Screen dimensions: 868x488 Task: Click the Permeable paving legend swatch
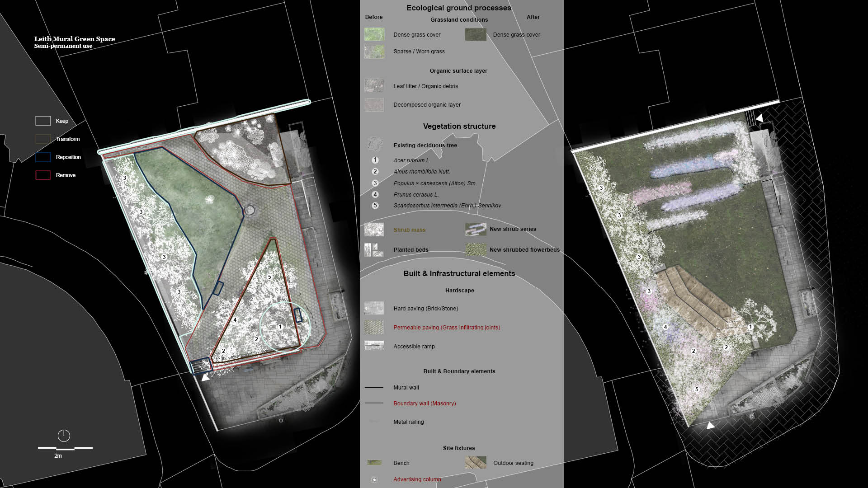pos(374,327)
